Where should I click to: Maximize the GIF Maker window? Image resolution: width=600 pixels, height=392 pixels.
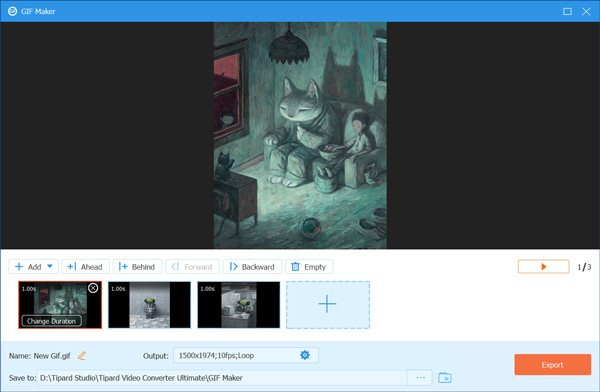pyautogui.click(x=567, y=11)
